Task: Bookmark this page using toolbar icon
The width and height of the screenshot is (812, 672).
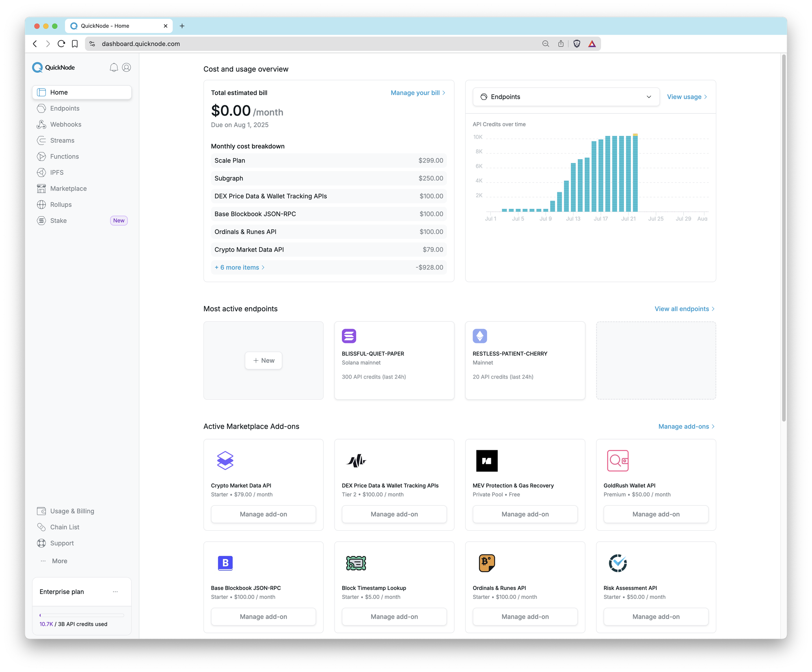Action: point(75,43)
